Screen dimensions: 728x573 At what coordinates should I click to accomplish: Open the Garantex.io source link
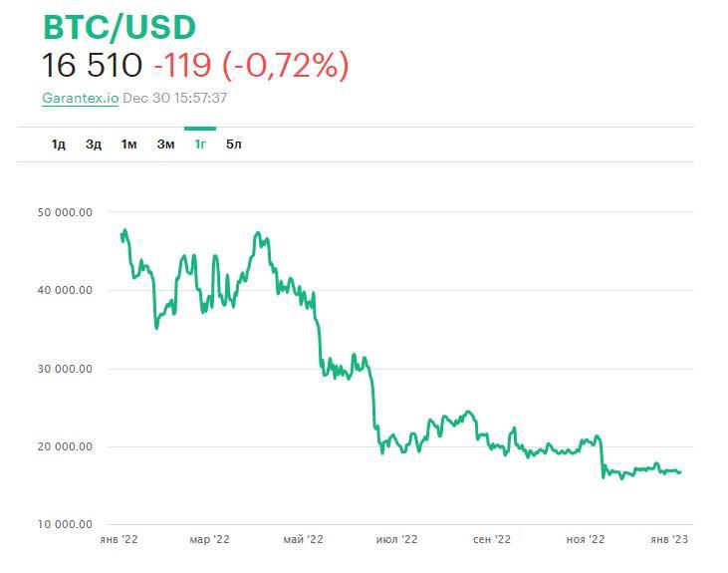[x=80, y=98]
